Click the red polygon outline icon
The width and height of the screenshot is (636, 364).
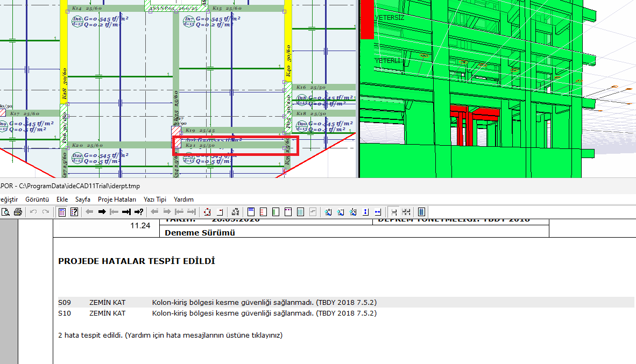[x=207, y=212]
